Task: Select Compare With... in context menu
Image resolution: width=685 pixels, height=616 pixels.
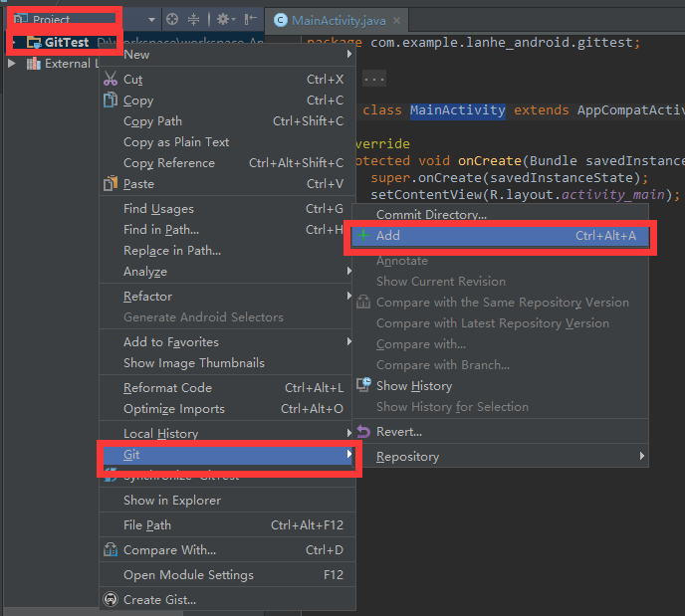Action: pos(227,550)
